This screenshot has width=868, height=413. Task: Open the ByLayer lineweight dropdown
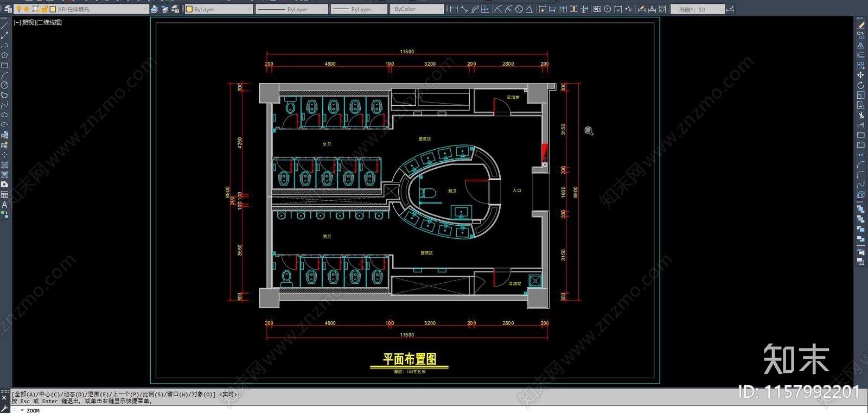tap(359, 9)
